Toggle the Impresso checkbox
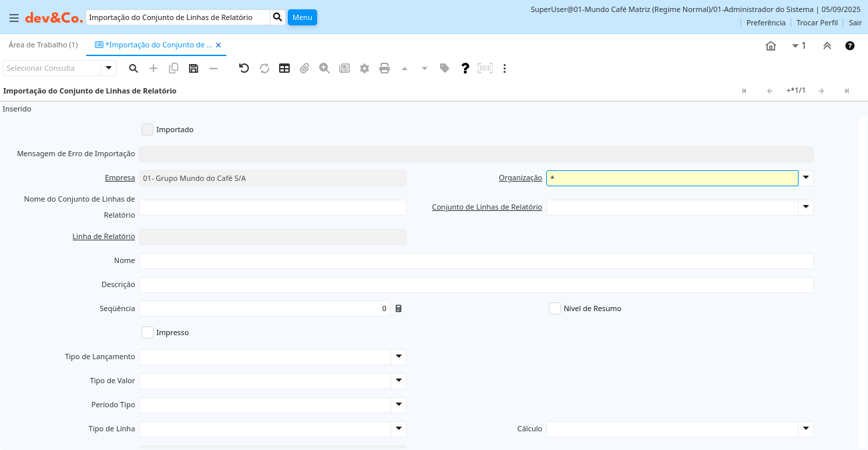 point(148,332)
